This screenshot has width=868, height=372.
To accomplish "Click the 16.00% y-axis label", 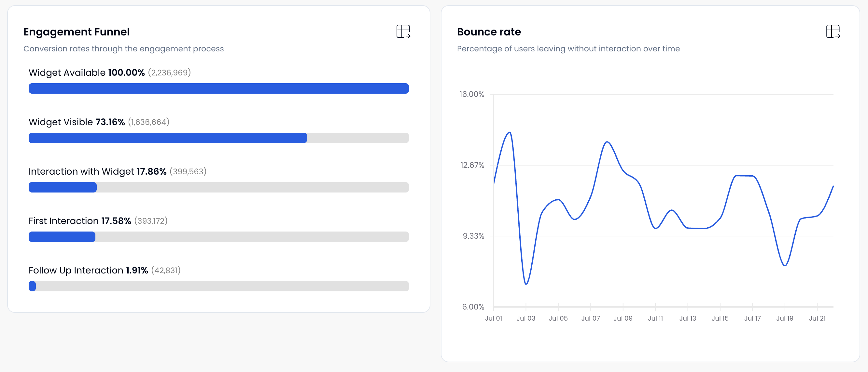I will (472, 94).
